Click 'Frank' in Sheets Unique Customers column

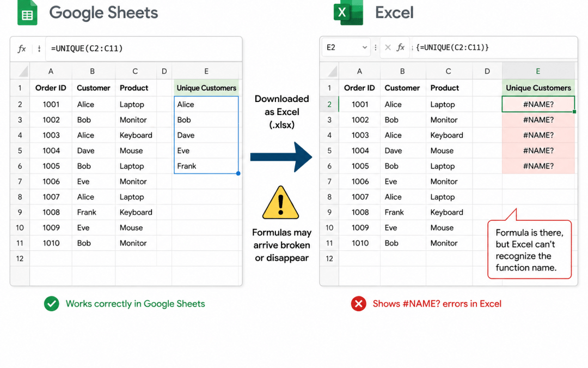pyautogui.click(x=206, y=166)
